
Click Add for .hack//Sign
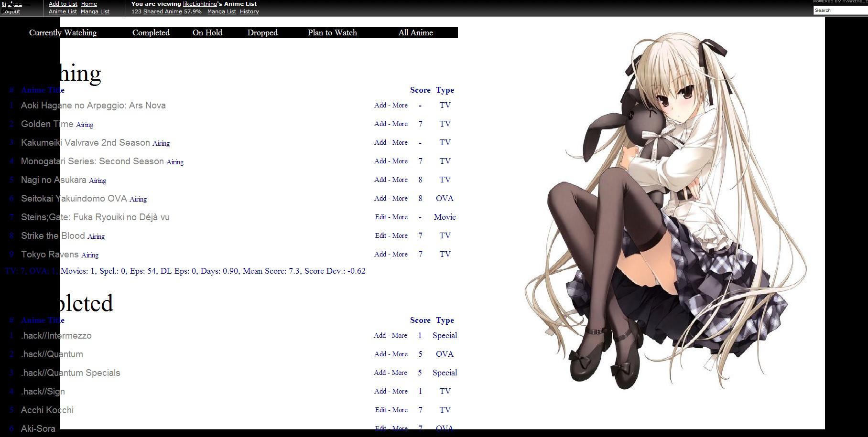pos(380,391)
